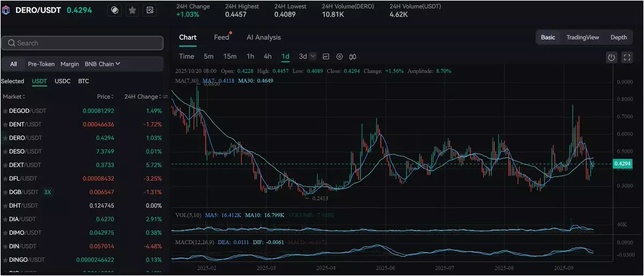Select the 4h timeframe
This screenshot has height=276, width=644.
pyautogui.click(x=267, y=56)
